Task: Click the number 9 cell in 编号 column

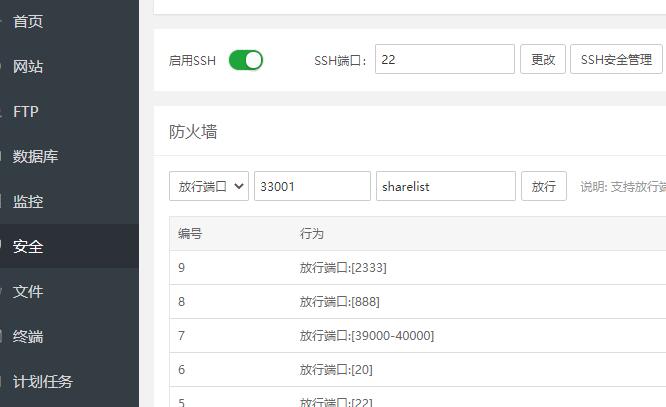Action: tap(181, 268)
